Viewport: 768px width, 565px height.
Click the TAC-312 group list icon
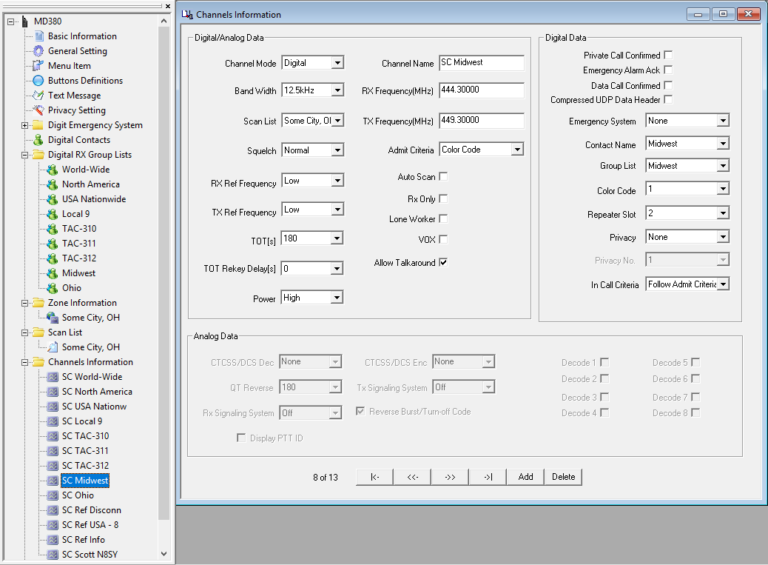point(52,259)
